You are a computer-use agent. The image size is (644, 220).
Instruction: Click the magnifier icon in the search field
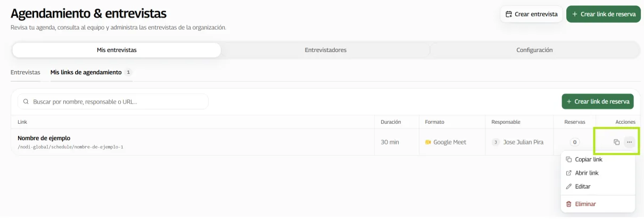[x=26, y=101]
